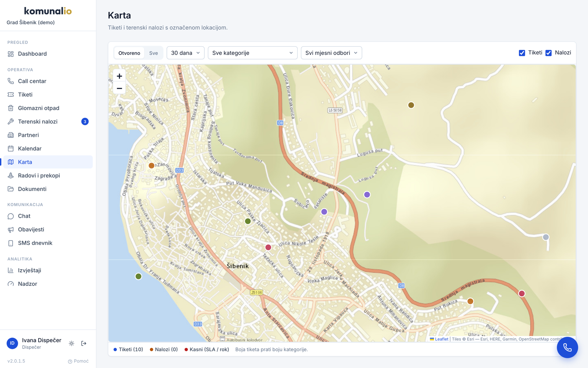Click the red marker near Ulica Nikole Tesle
This screenshot has height=368, width=588.
pos(268,247)
